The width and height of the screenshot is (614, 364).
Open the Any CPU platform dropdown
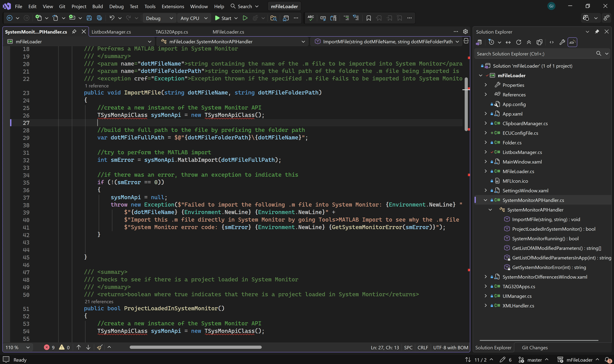(194, 18)
